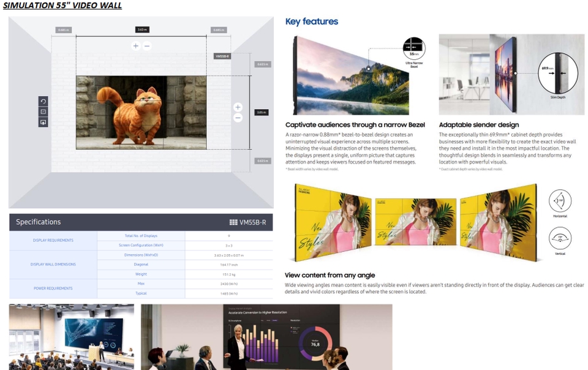Viewport: 588px width, 370px height.
Task: Click the Diagonal row label
Action: click(x=141, y=264)
